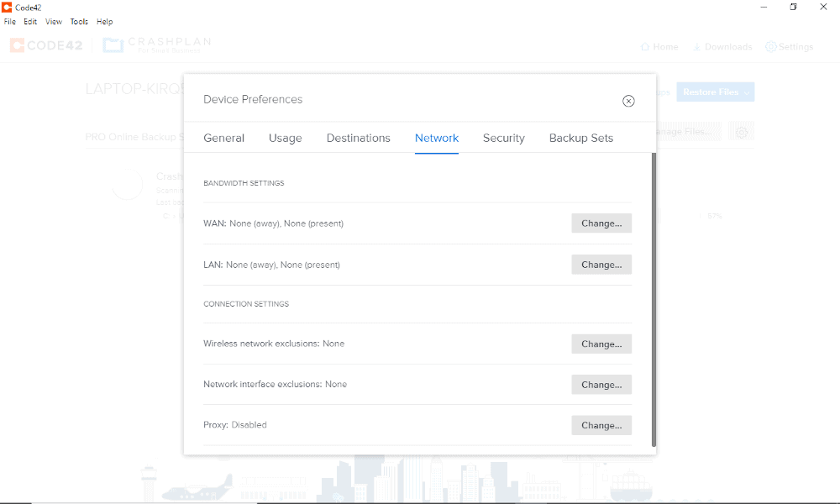Open the File menu
The height and width of the screenshot is (504, 840).
[x=10, y=22]
